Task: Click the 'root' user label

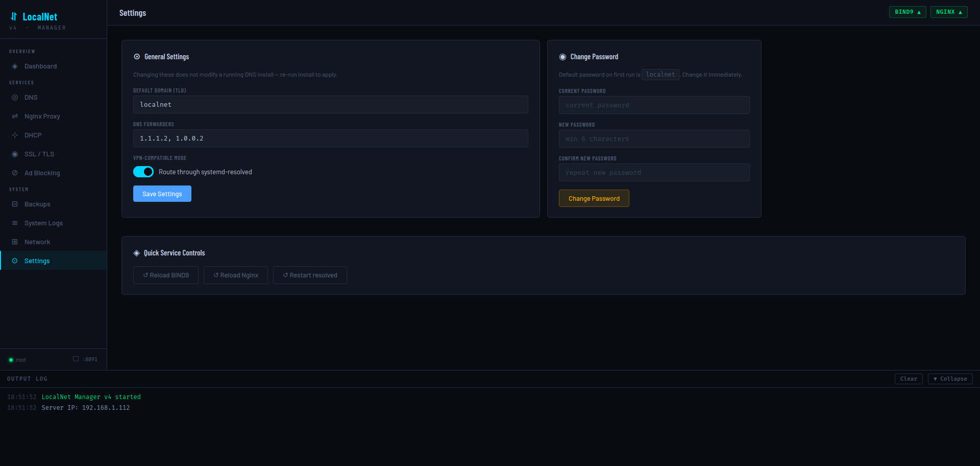Action: tap(21, 360)
